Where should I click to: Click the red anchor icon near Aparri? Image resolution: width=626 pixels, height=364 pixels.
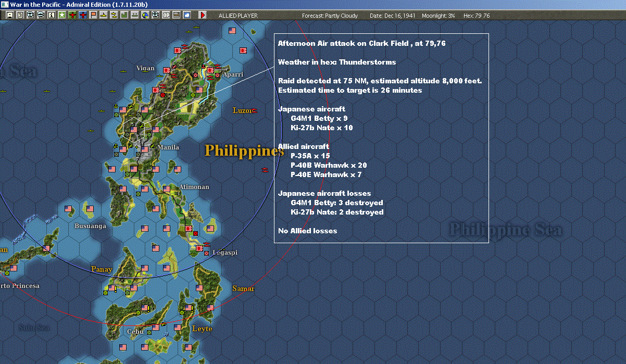(x=203, y=66)
